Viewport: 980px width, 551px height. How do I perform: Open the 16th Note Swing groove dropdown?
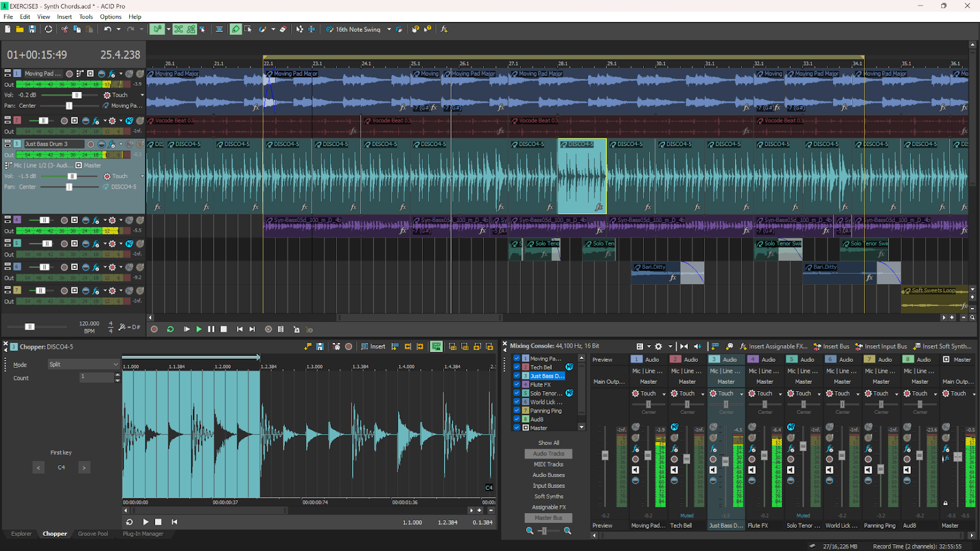(x=389, y=29)
